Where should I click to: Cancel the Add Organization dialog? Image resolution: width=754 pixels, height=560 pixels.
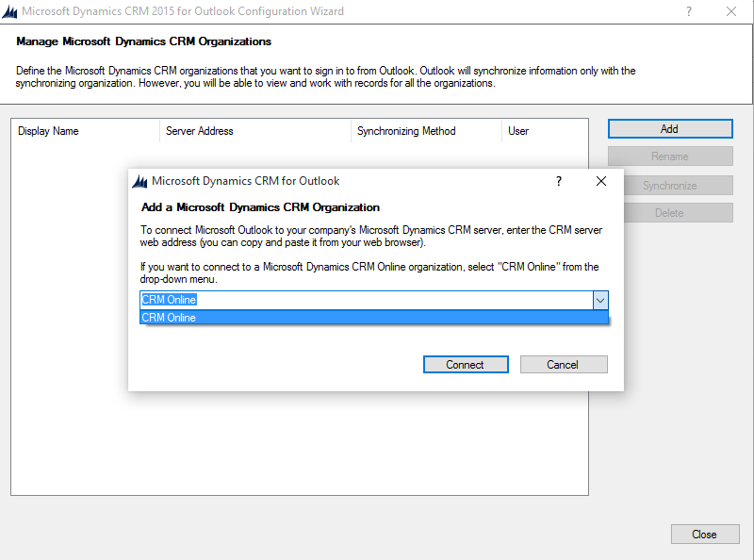(564, 365)
